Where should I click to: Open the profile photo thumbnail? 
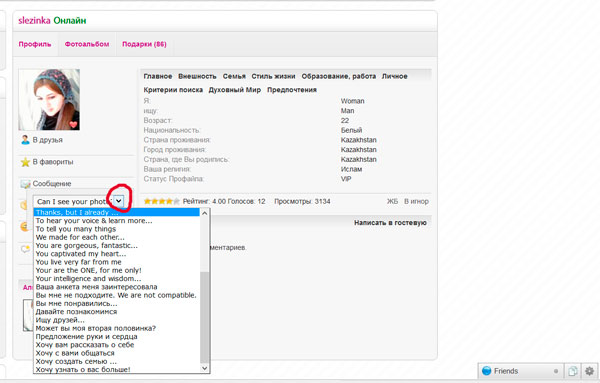49,99
